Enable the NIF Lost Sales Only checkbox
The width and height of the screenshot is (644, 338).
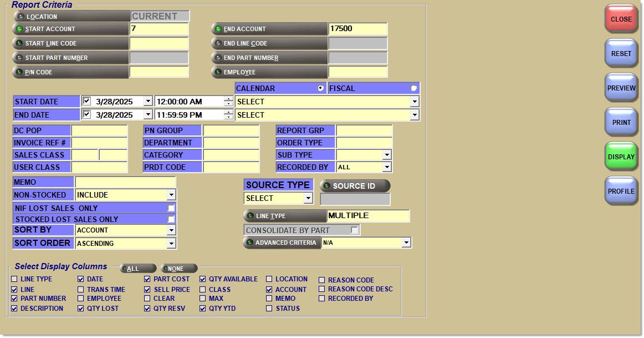tap(171, 208)
